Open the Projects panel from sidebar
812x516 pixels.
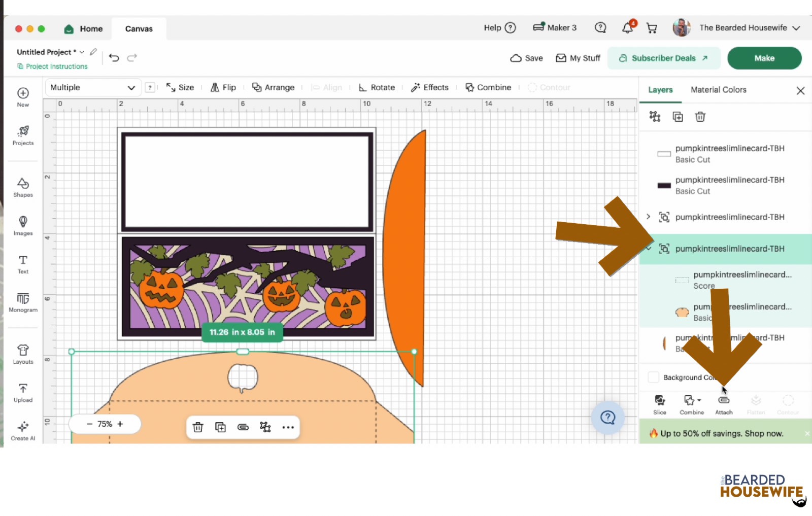[x=23, y=135]
